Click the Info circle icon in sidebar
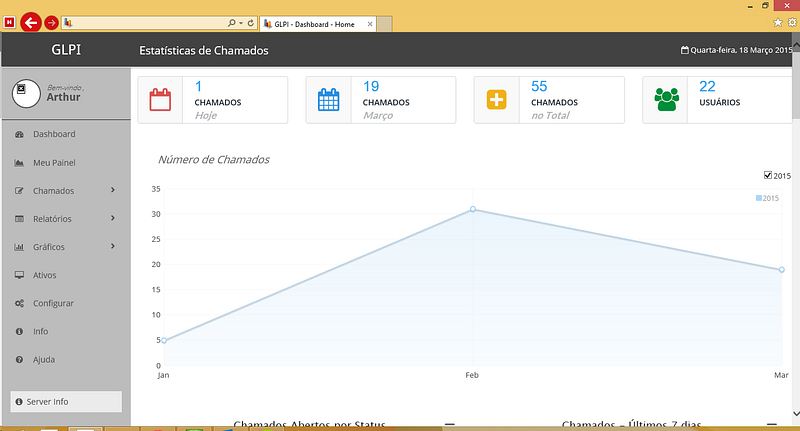This screenshot has height=431, width=800. click(19, 332)
